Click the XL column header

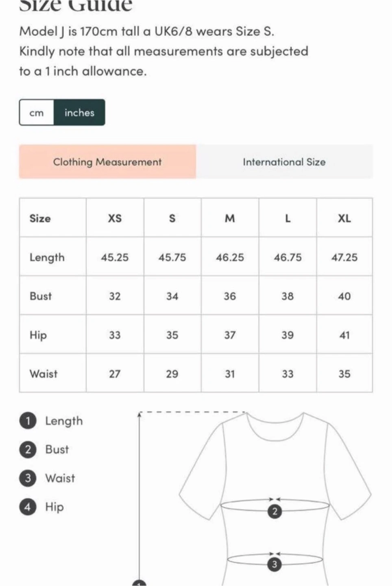point(344,219)
